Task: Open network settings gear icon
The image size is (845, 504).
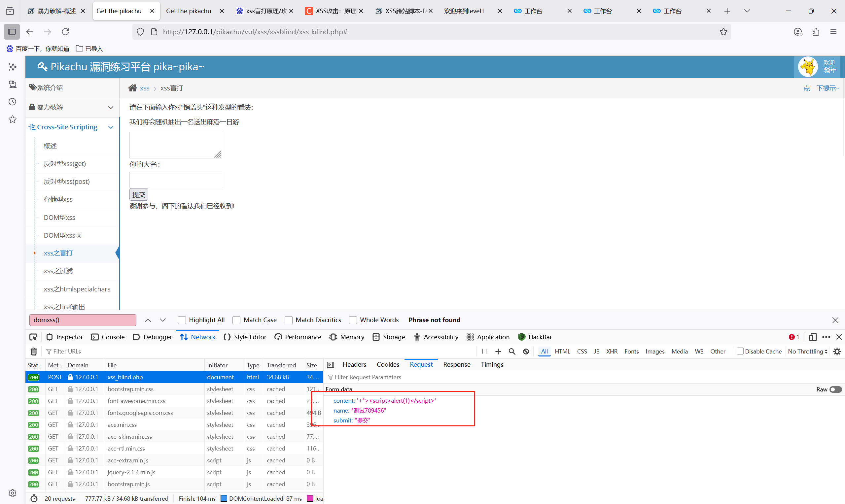Action: tap(837, 351)
